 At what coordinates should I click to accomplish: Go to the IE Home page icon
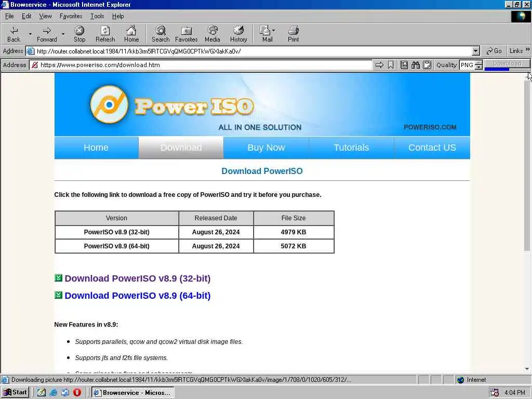tap(131, 34)
